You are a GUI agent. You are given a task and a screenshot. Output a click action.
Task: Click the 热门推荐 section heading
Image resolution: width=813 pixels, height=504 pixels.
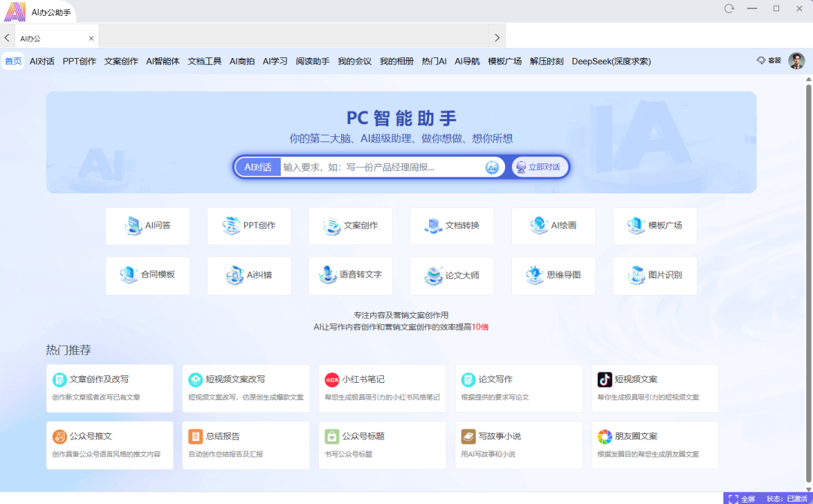(x=68, y=350)
